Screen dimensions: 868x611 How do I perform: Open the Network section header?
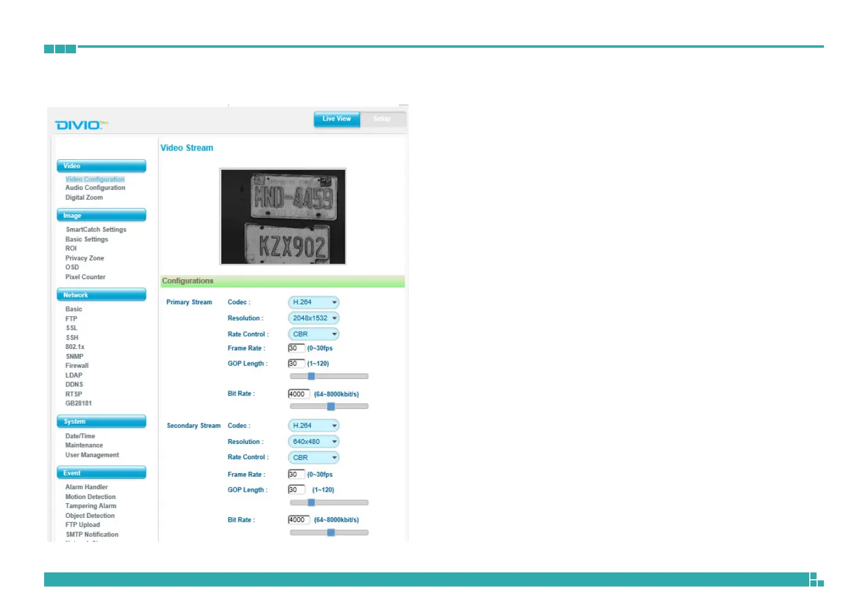(102, 295)
